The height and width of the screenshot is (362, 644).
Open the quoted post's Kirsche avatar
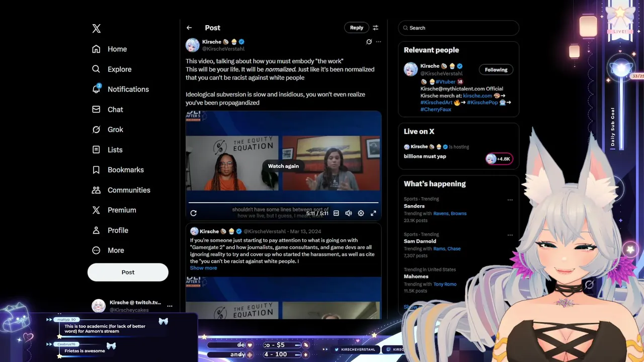click(x=194, y=231)
